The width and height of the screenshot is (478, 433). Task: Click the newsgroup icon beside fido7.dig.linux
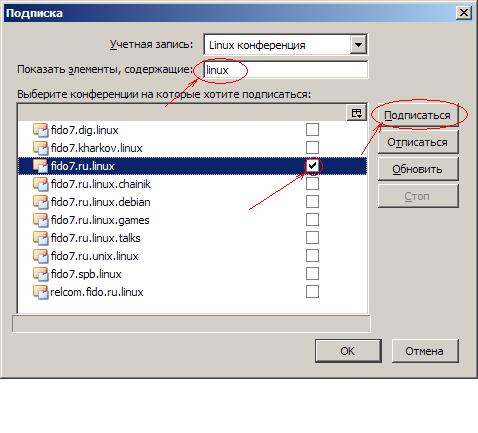tap(41, 130)
